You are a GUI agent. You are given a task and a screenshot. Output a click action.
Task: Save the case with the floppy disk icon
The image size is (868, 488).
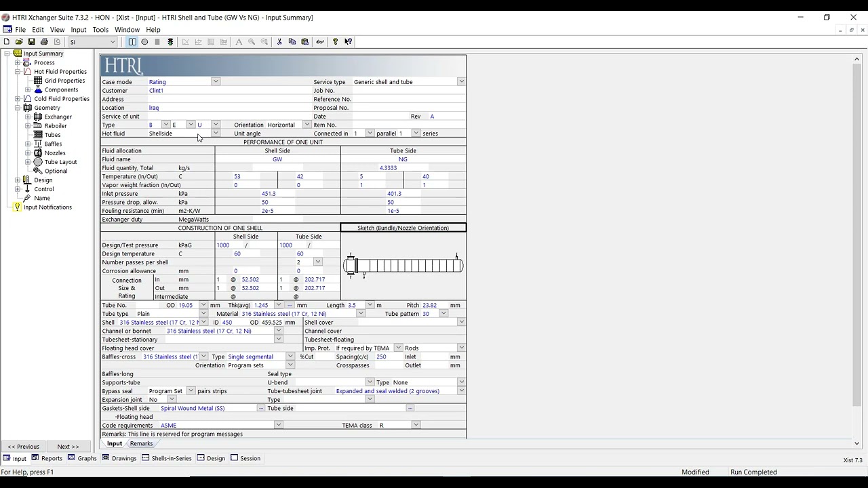click(x=31, y=42)
